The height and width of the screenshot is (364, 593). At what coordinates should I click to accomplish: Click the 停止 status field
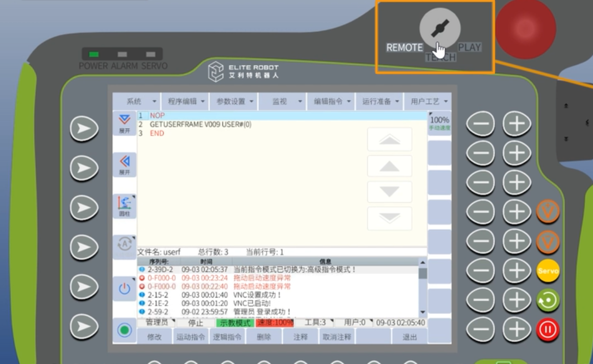click(195, 323)
